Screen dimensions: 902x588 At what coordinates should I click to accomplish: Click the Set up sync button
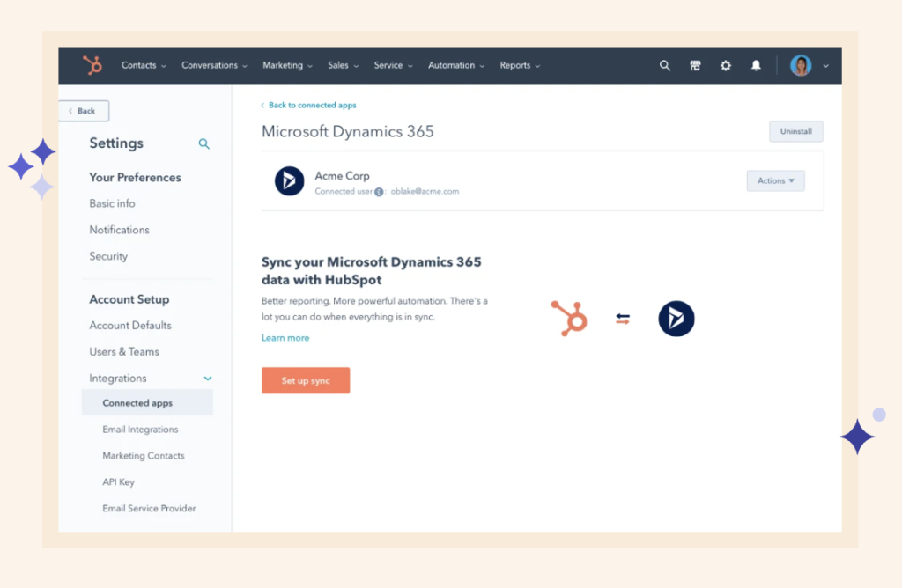tap(306, 380)
